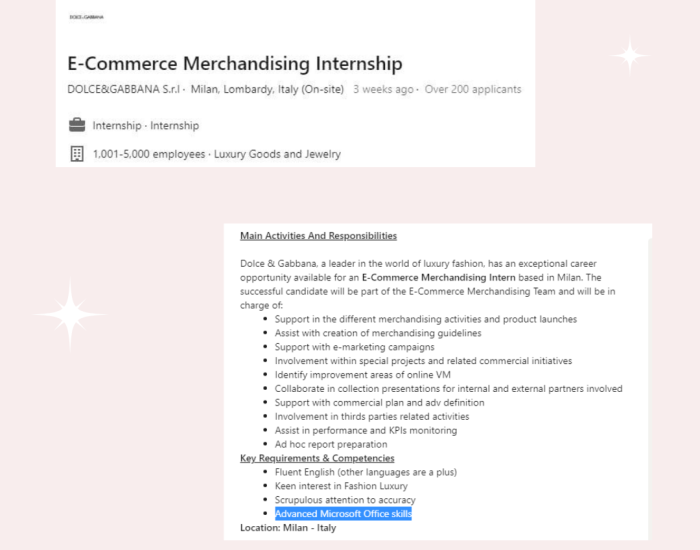Click Ad hoc report preparation bullet
The height and width of the screenshot is (550, 700).
click(x=331, y=444)
